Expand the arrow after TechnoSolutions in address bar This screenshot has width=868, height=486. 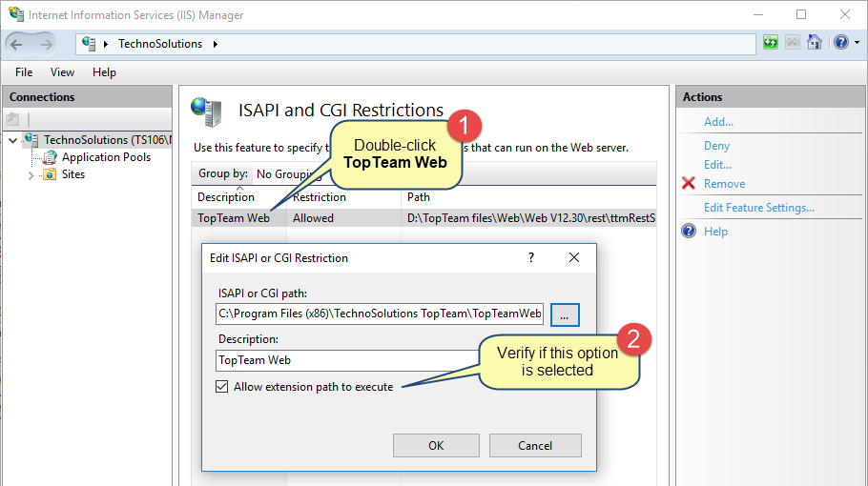click(x=216, y=44)
